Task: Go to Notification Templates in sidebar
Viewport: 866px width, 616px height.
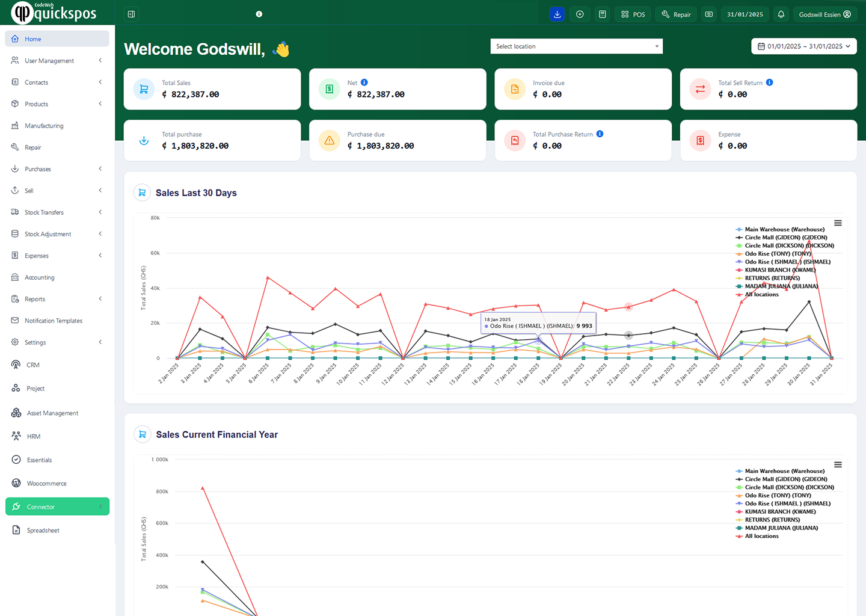Action: click(x=54, y=321)
